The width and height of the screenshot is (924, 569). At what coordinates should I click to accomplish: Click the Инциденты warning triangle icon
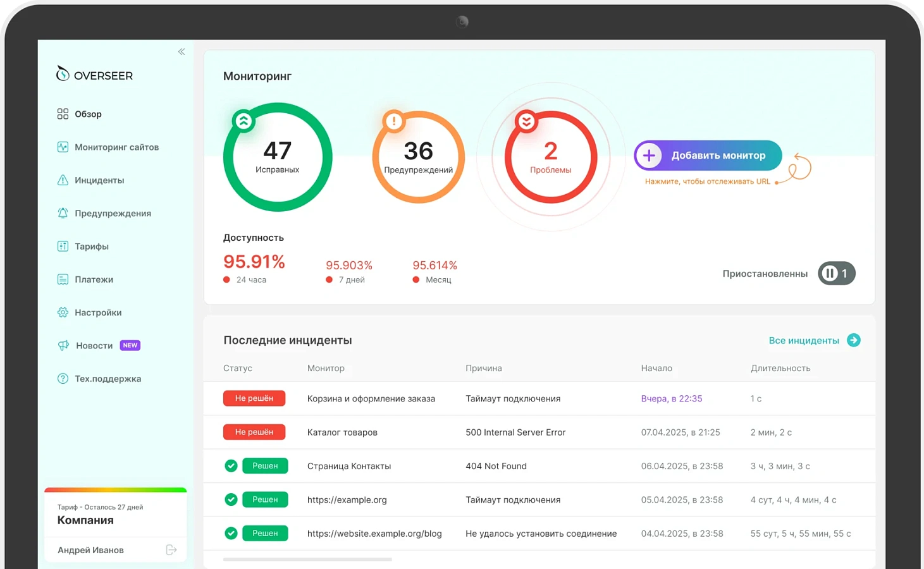tap(63, 180)
